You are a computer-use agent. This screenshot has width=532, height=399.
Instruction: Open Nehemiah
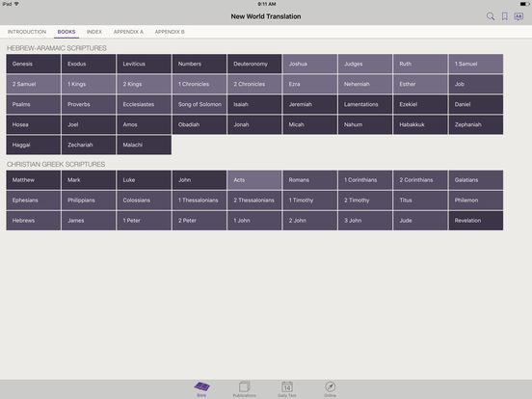[x=365, y=84]
